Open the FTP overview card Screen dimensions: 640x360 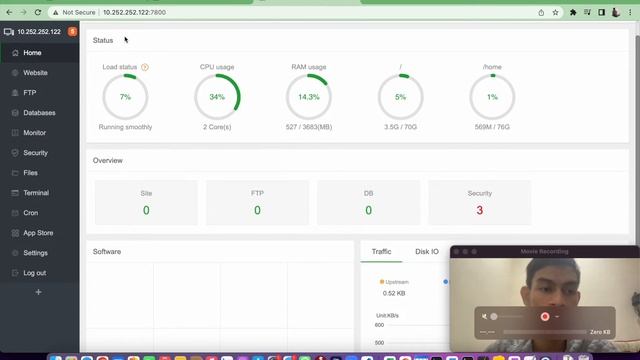point(257,202)
